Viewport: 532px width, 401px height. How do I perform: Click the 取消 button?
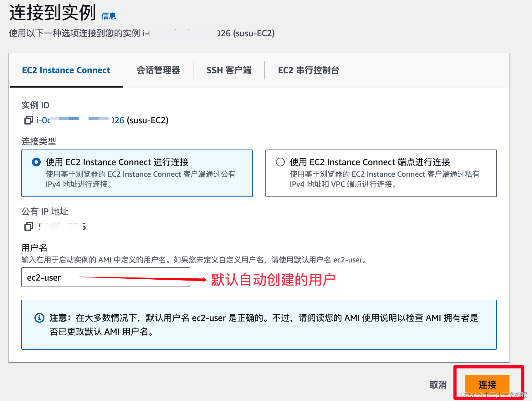(x=438, y=385)
